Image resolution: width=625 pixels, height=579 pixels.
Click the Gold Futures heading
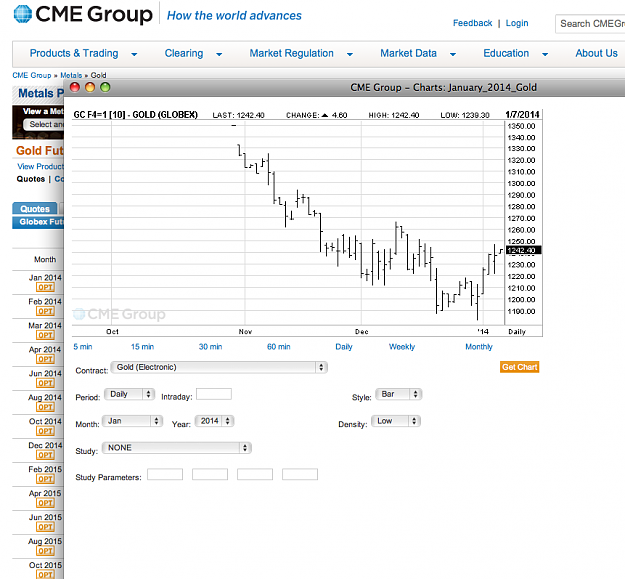coord(39,151)
